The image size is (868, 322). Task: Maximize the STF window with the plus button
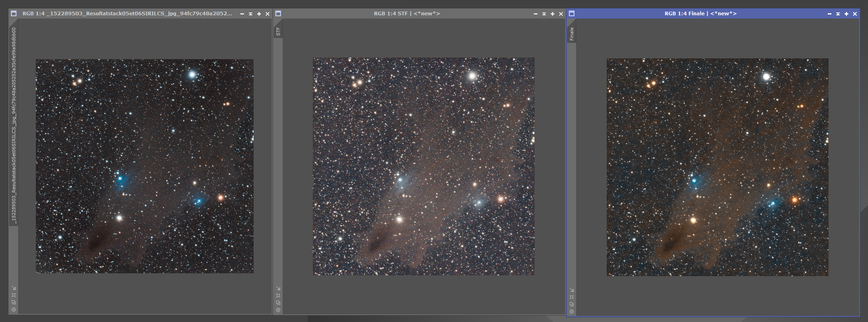click(x=552, y=14)
